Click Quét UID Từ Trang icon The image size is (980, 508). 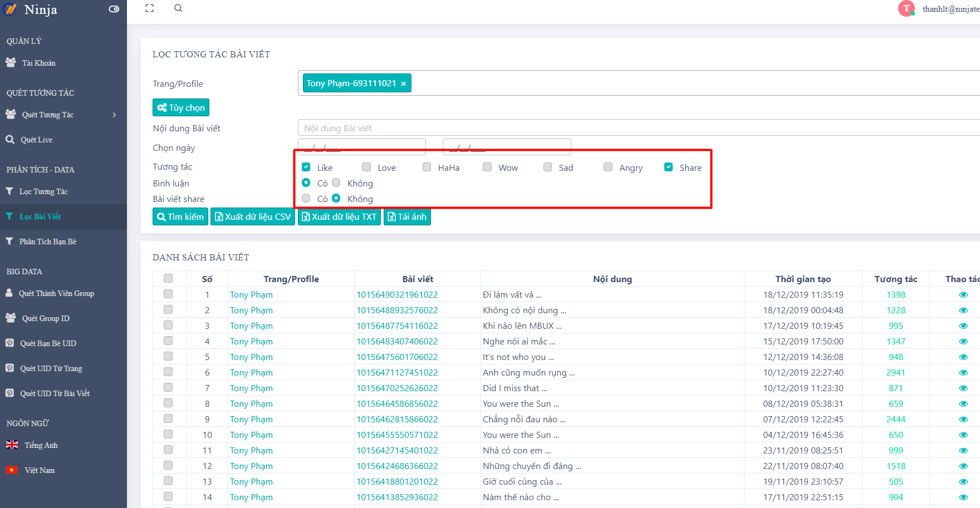[x=9, y=368]
